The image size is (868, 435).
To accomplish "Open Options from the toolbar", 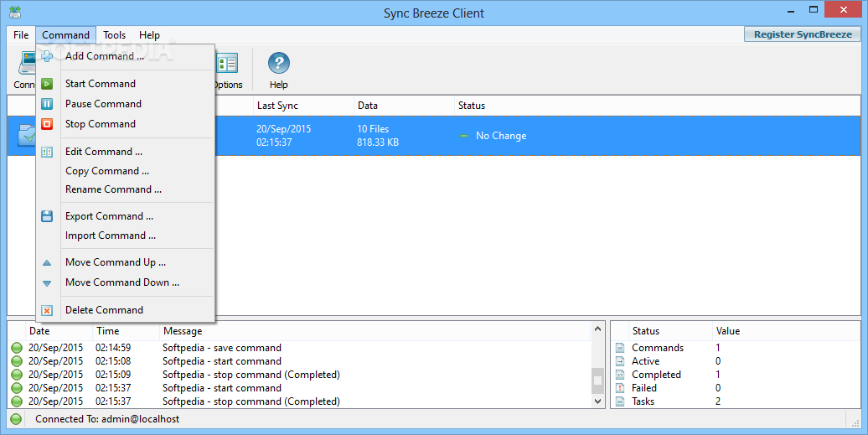I will [x=228, y=70].
